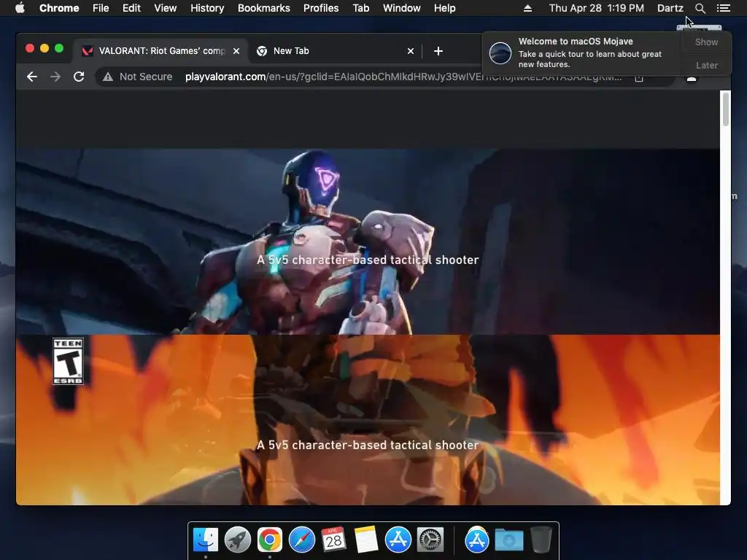Open the Tab menu
747x560 pixels.
pos(361,8)
